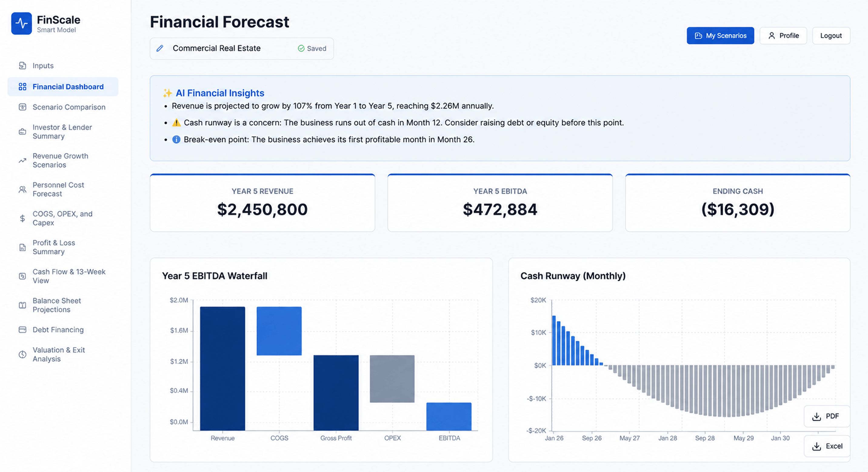Download the PDF export
868x472 pixels.
[827, 416]
